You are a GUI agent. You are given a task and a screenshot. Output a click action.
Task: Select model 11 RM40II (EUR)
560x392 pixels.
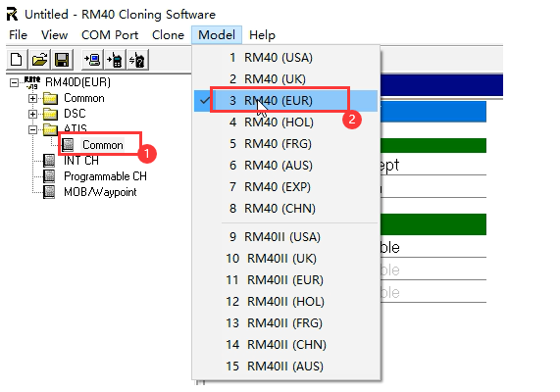pos(285,280)
